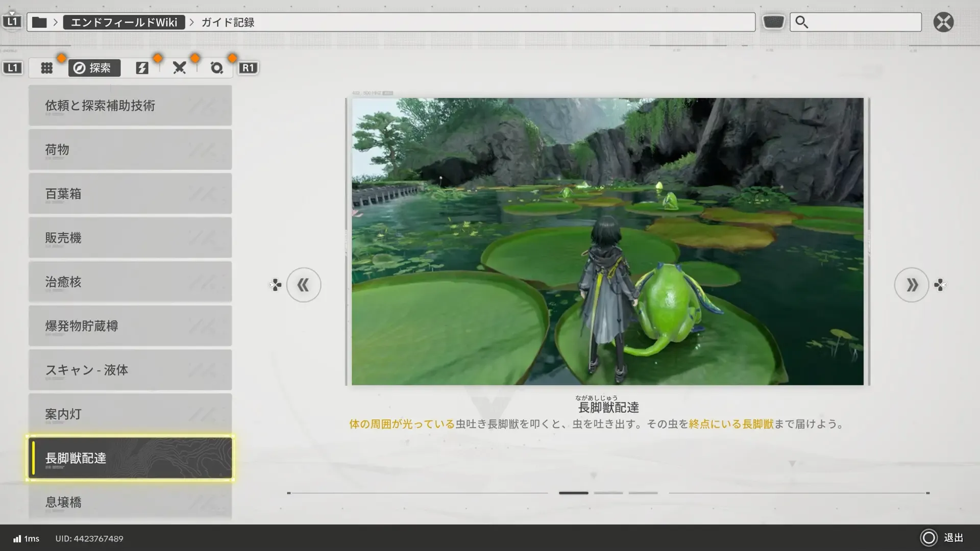Go to previous guide image

304,285
